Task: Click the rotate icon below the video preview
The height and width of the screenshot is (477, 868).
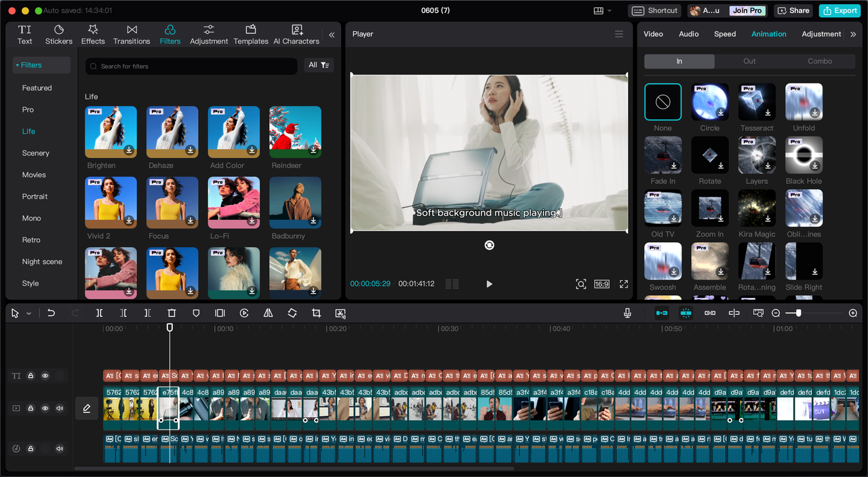Action: 490,245
